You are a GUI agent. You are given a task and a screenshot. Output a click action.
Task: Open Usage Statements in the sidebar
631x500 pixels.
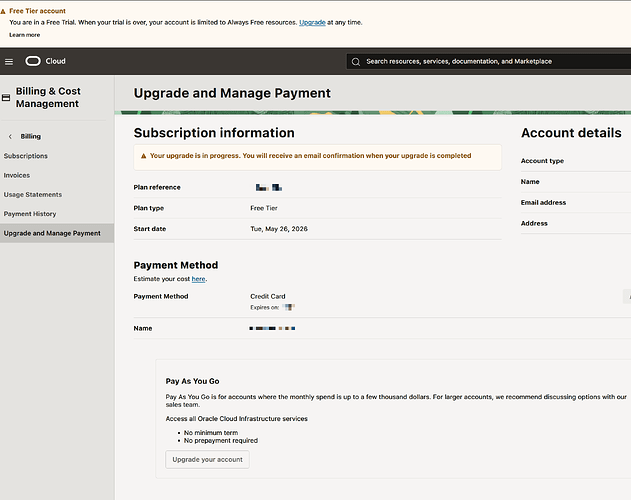33,194
